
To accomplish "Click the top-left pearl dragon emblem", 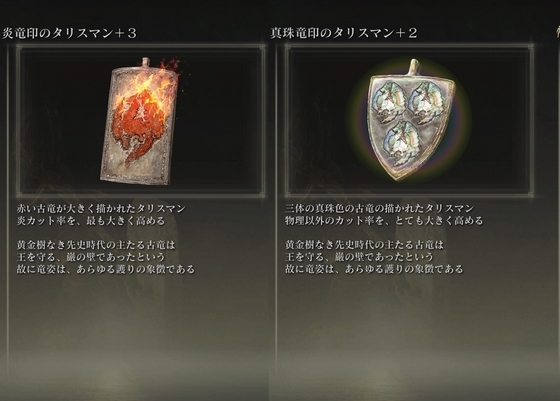I will 389,102.
